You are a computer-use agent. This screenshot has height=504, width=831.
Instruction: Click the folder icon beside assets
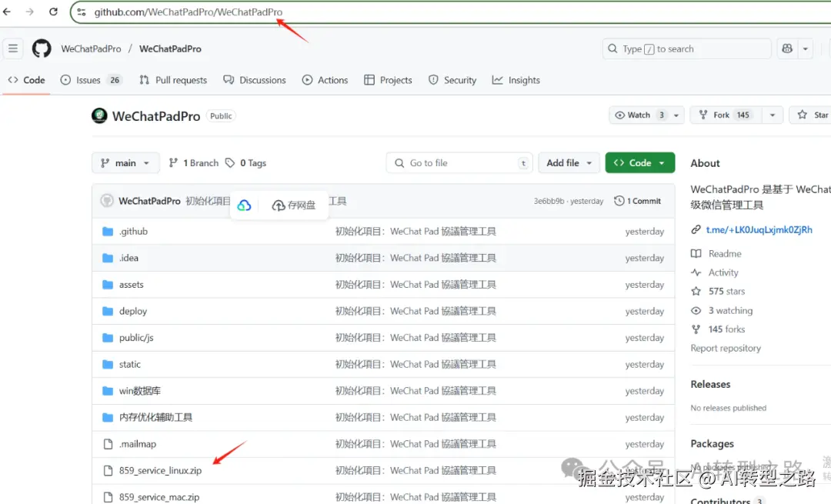(x=108, y=285)
